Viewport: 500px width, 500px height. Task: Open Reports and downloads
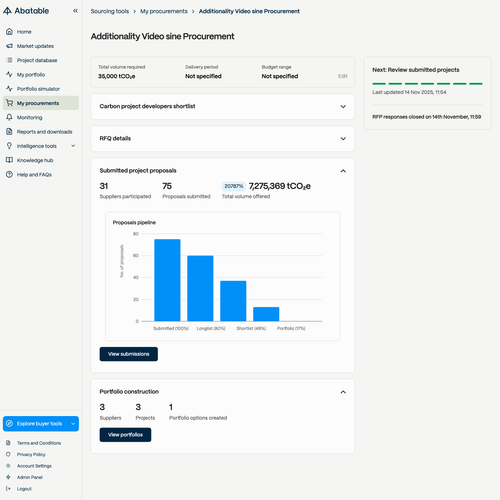41,132
